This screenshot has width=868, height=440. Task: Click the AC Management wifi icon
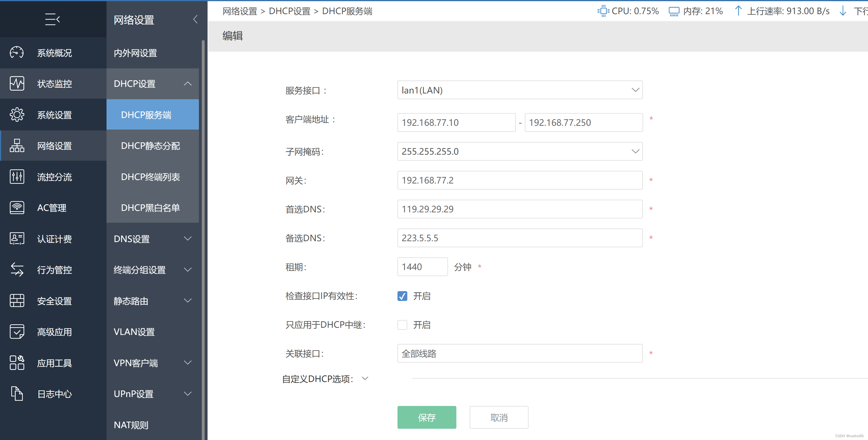16,207
